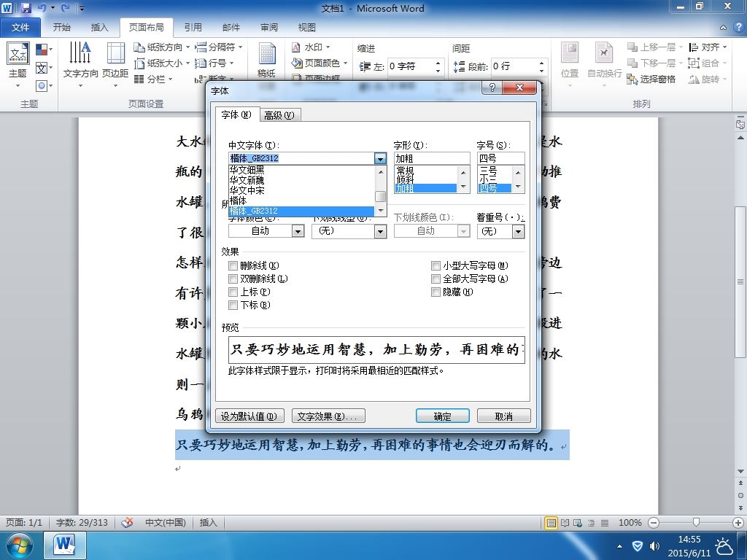Open 行号 line numbers option

coord(214,63)
